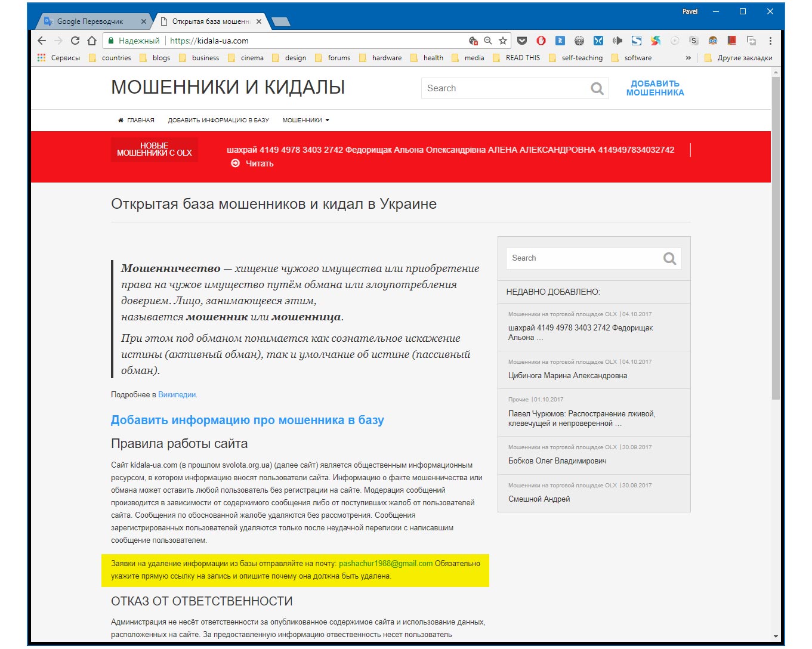Image resolution: width=812 pixels, height=649 pixels.
Task: Open the Другие закладки folder
Action: (738, 58)
